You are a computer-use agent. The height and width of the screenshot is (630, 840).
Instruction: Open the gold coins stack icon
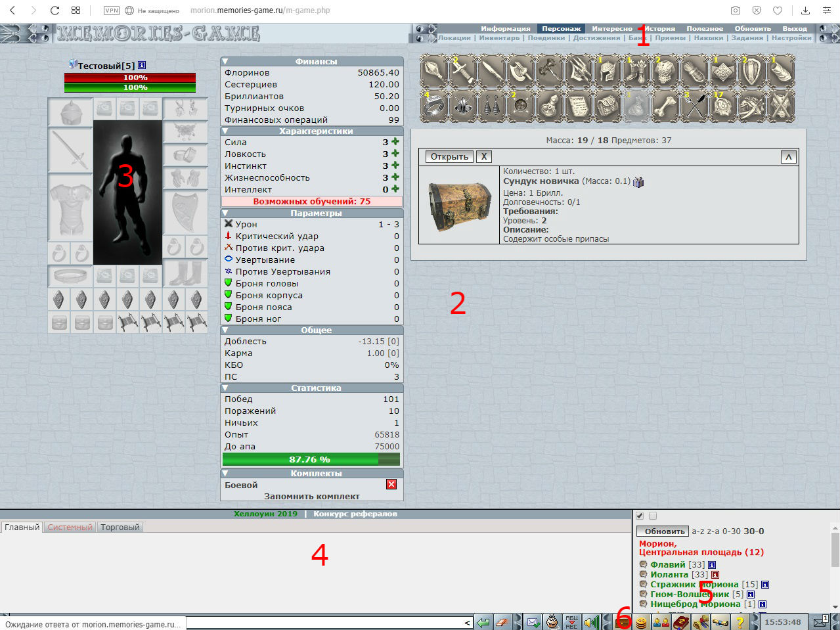coord(642,621)
